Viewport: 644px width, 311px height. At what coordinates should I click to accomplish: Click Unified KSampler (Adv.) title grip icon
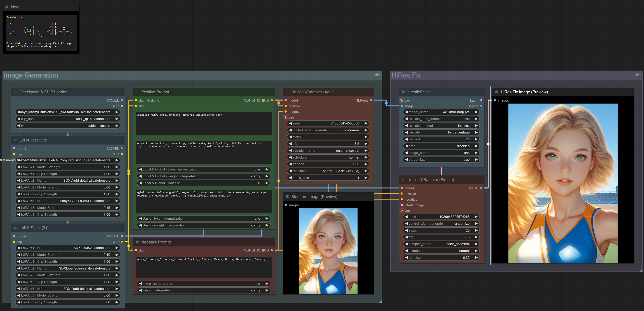(x=287, y=92)
